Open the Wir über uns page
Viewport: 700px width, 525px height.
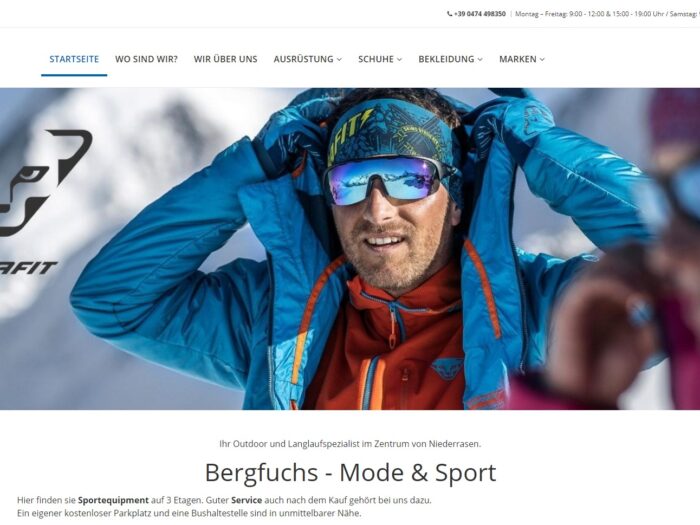[x=225, y=59]
